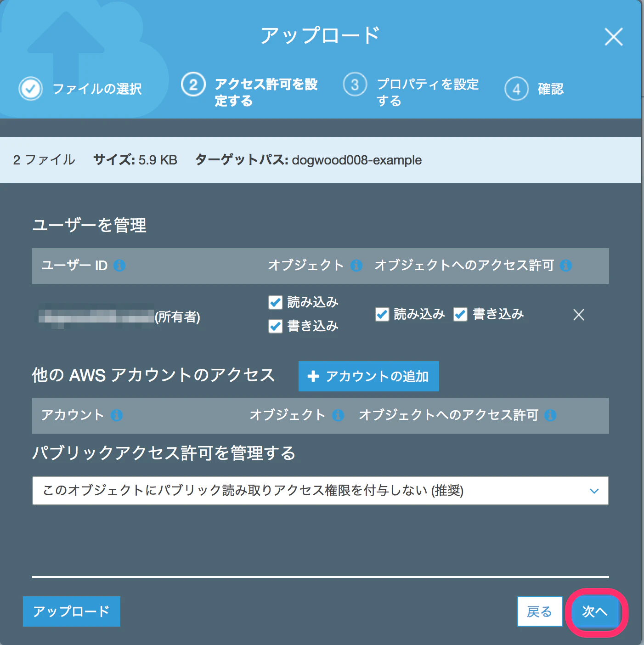Uncheck the owner's オブジェクト 読み込み checkbox
The height and width of the screenshot is (645, 644).
pos(276,302)
